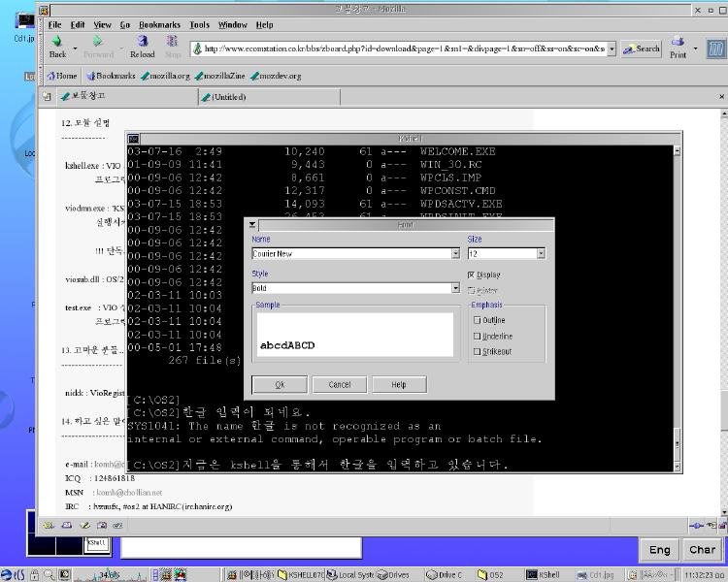Image resolution: width=728 pixels, height=582 pixels.
Task: Open Composer from the Mozilla component bar
Action: [x=84, y=526]
